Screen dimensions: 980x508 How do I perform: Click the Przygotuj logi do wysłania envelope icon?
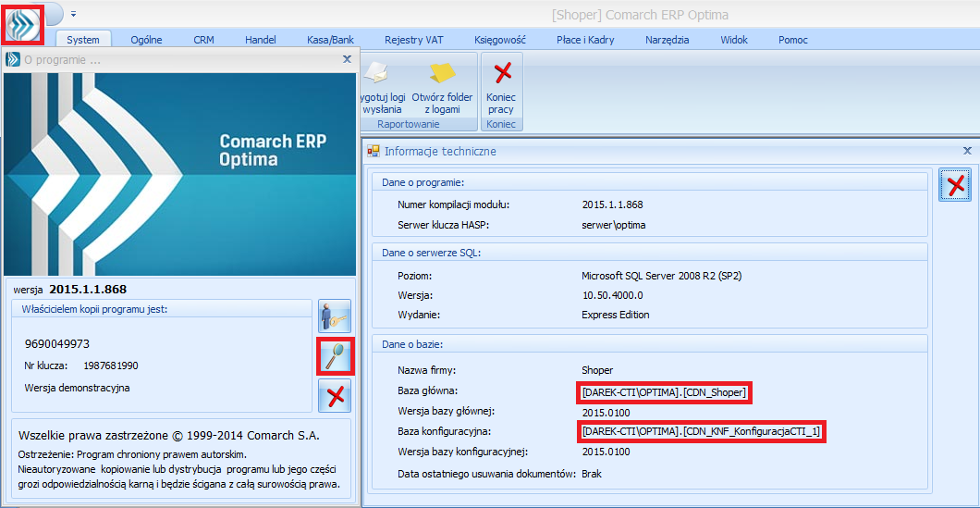(378, 73)
